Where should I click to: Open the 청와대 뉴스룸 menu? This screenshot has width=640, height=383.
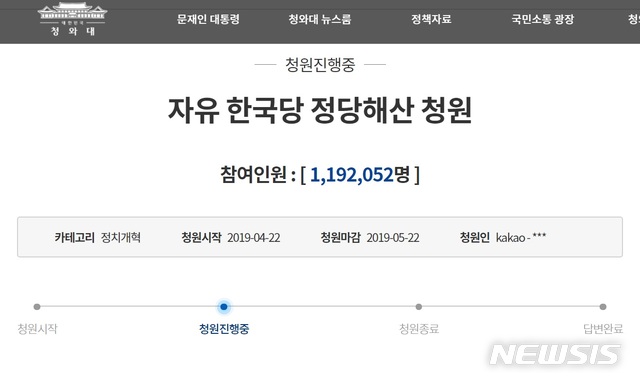click(x=320, y=19)
